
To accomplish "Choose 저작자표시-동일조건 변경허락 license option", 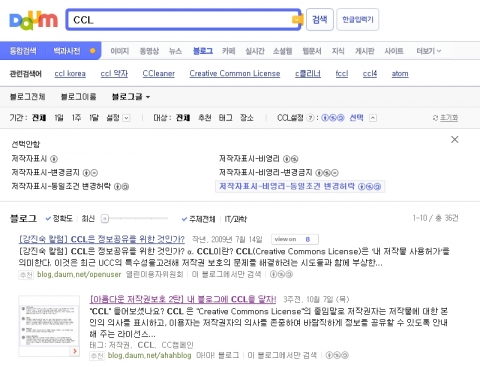I will [70, 187].
